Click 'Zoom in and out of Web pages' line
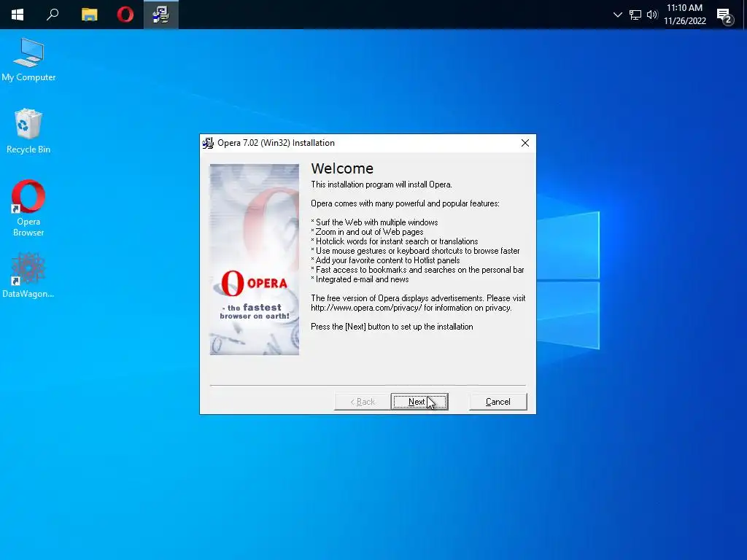 point(368,232)
